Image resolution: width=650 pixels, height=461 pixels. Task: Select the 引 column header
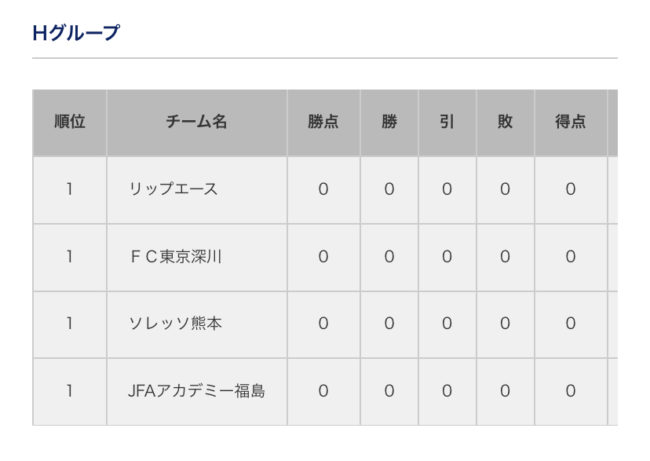tap(447, 122)
